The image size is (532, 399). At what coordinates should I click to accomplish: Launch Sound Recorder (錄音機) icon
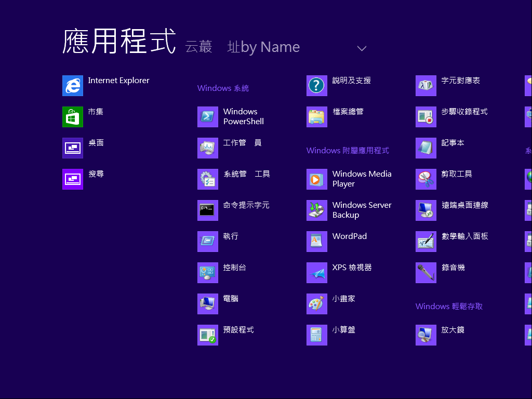[x=426, y=273]
